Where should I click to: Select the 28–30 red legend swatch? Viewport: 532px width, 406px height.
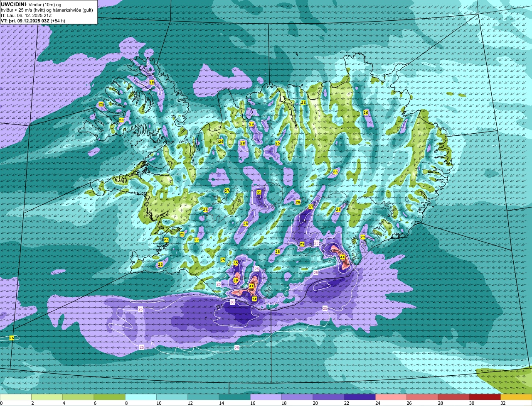click(x=454, y=397)
